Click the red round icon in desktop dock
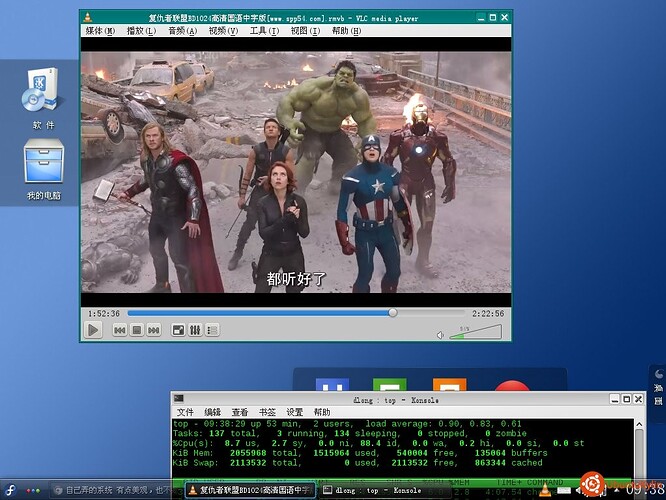 (x=512, y=386)
